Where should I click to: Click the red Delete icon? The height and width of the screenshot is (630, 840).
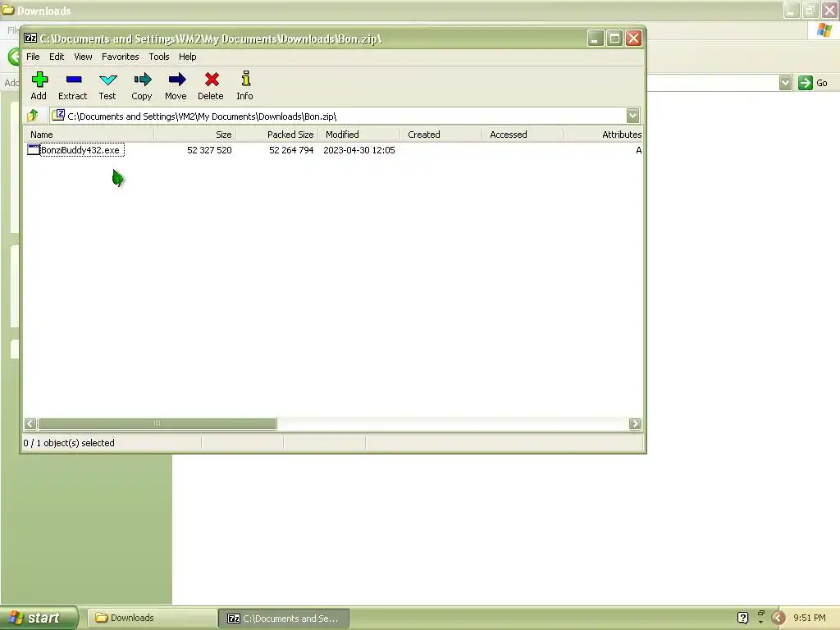pos(211,80)
